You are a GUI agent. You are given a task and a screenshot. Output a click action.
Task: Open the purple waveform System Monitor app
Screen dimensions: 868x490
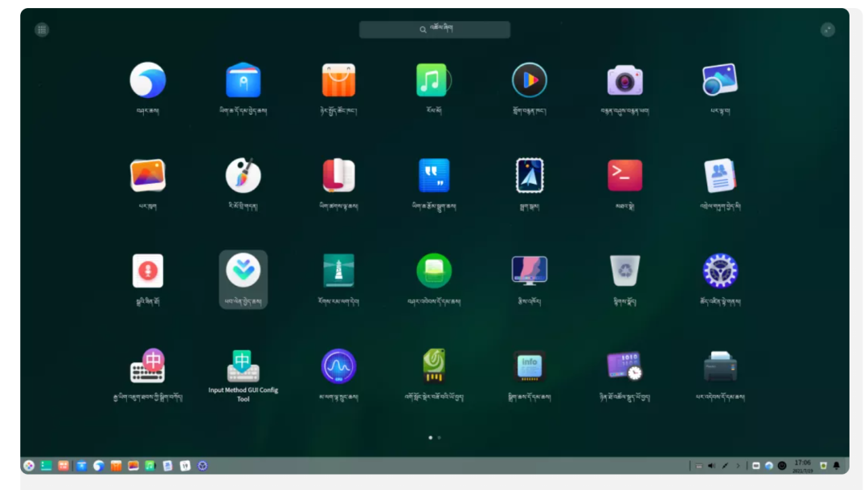click(x=338, y=366)
